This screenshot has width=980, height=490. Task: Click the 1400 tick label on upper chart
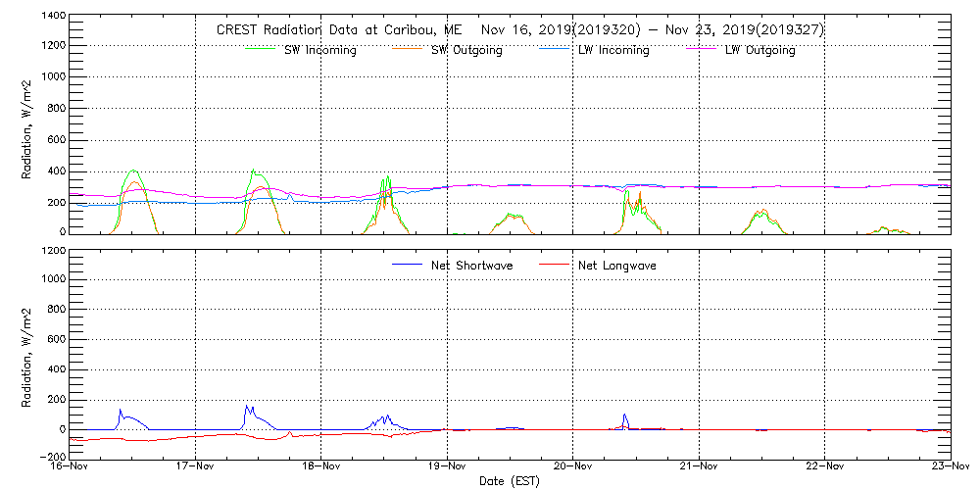[53, 17]
